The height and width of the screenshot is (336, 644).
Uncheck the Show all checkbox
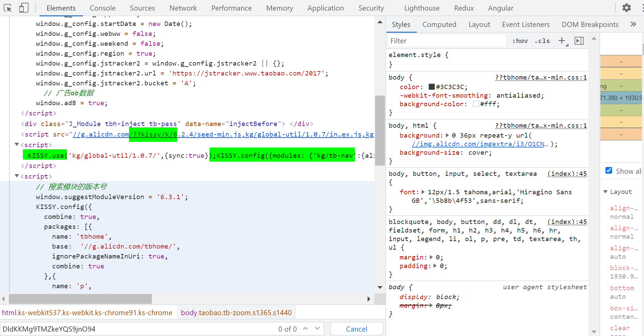609,170
